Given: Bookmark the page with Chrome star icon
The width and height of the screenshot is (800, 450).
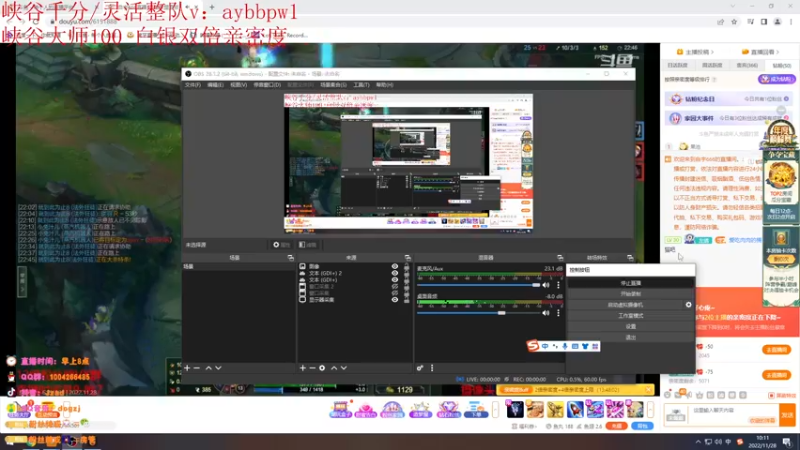Looking at the screenshot, I should point(734,22).
